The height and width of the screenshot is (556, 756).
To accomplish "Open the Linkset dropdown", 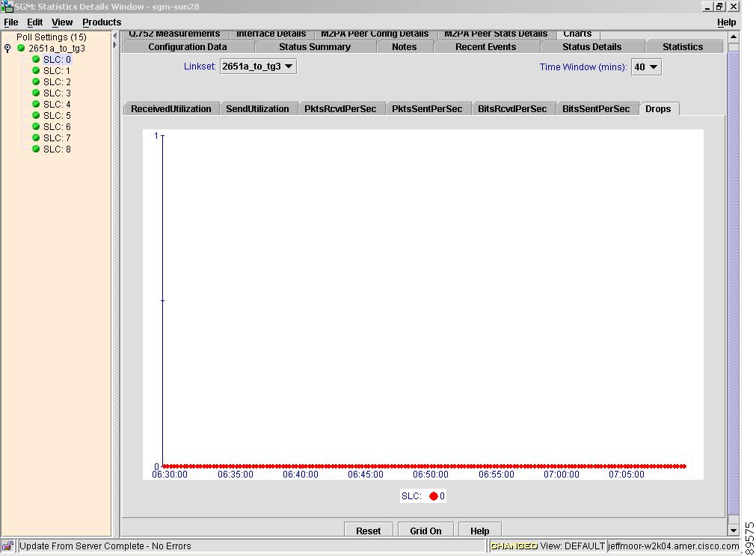I will [x=258, y=67].
